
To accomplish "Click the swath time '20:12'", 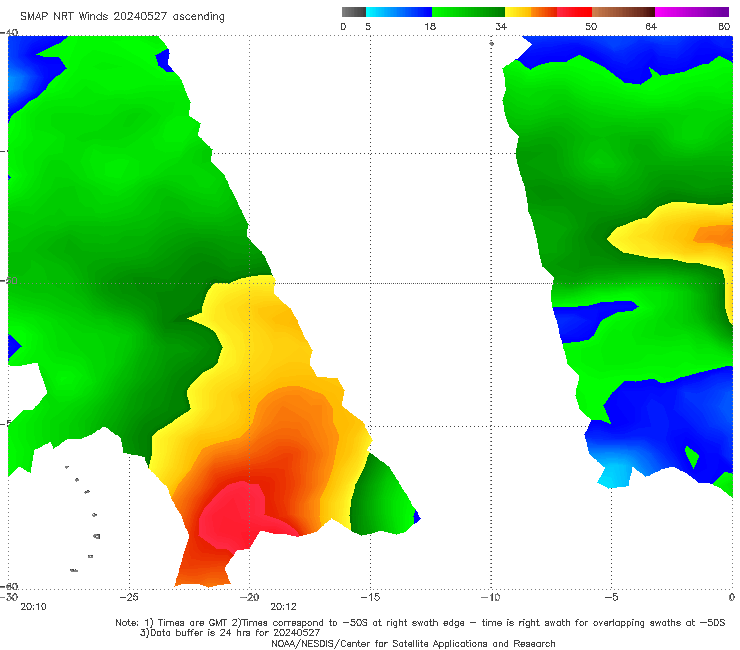I will pyautogui.click(x=284, y=607).
